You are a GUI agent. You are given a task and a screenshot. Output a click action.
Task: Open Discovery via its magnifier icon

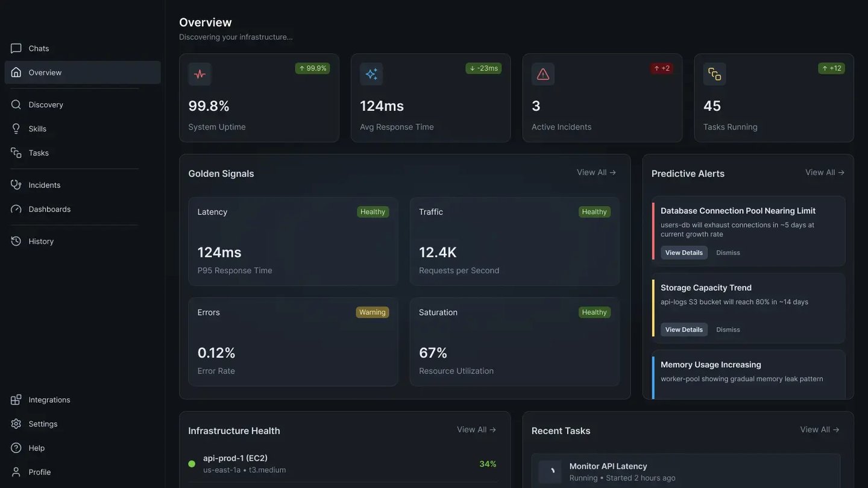tap(16, 104)
